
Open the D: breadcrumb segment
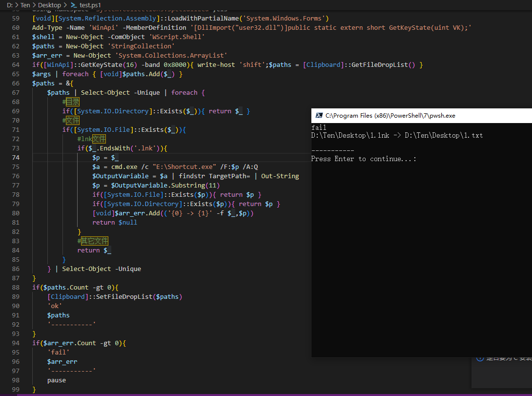[10, 5]
